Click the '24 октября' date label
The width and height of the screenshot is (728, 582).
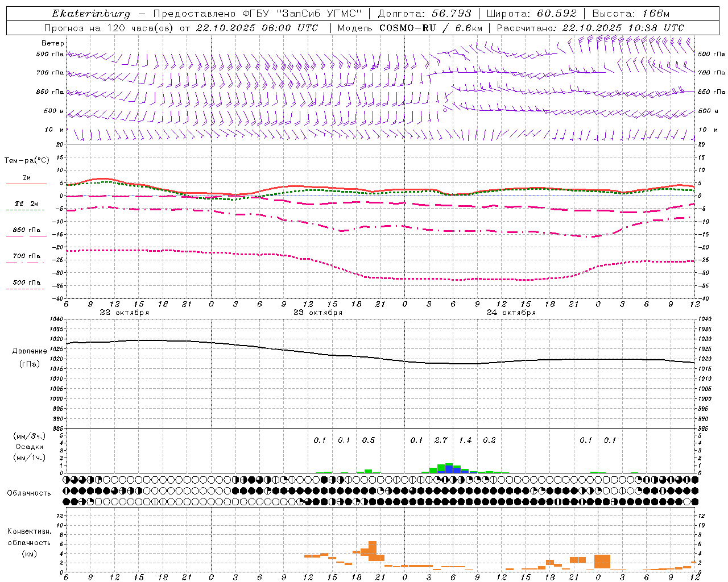(x=511, y=313)
